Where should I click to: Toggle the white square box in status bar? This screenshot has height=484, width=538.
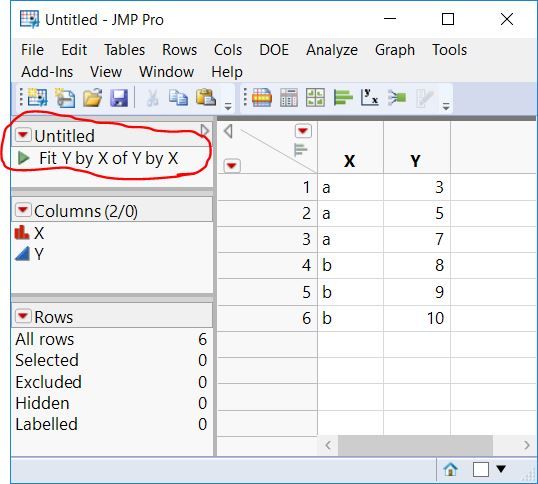point(481,469)
